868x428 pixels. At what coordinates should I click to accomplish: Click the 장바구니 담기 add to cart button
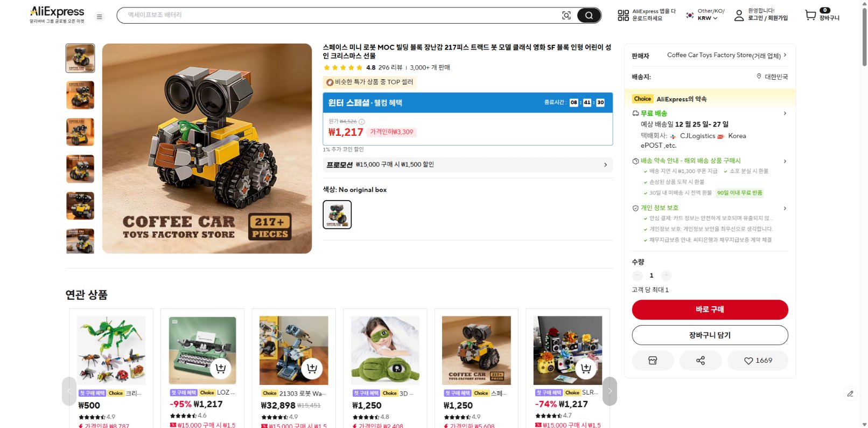(x=710, y=335)
